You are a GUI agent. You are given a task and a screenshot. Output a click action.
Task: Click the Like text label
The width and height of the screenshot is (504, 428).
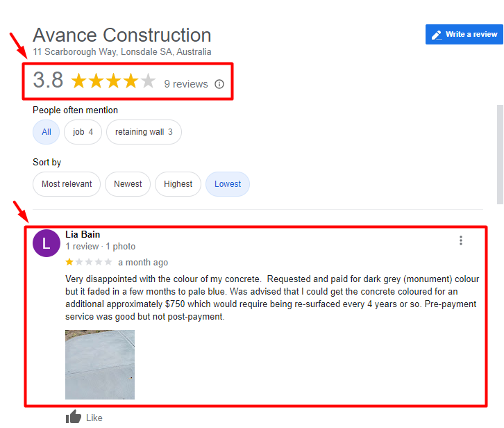click(x=94, y=418)
